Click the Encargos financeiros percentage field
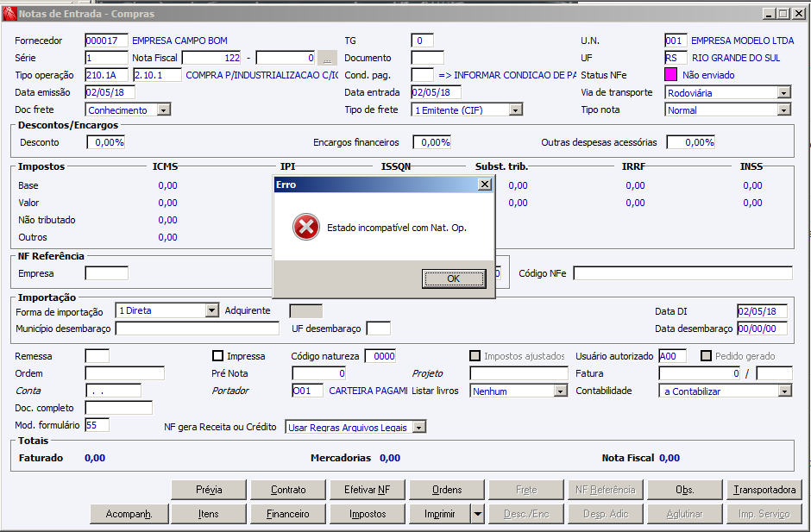This screenshot has height=532, width=811. tap(432, 142)
